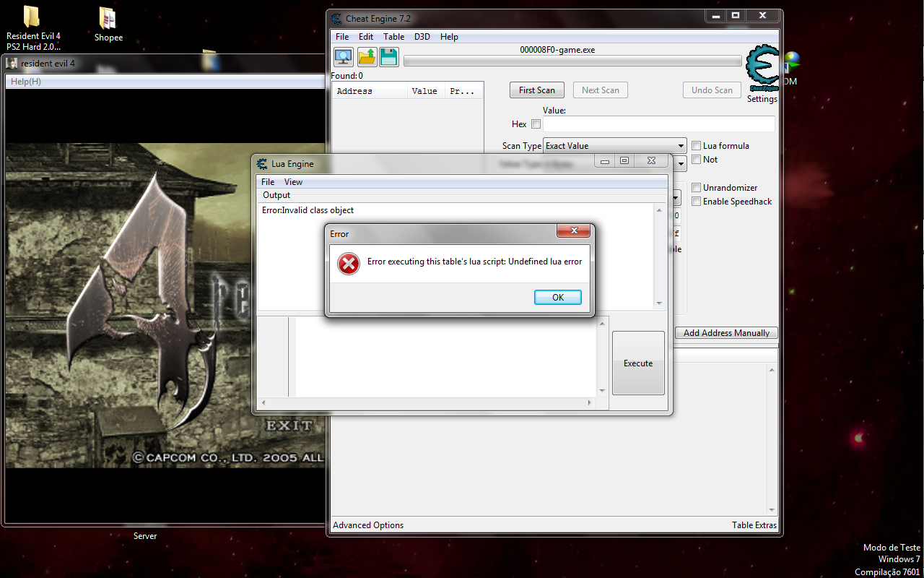Click the Lua script input area
This screenshot has height=578, width=924.
[446, 356]
